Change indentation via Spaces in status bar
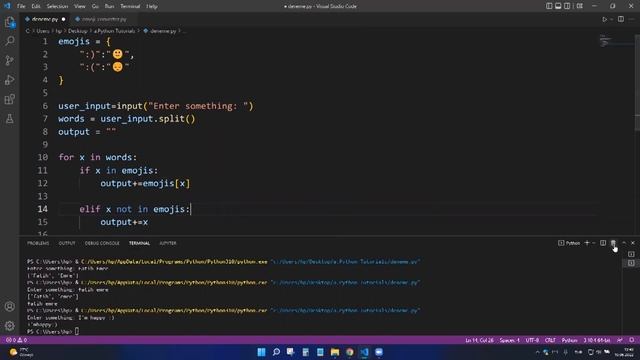 (x=510, y=340)
